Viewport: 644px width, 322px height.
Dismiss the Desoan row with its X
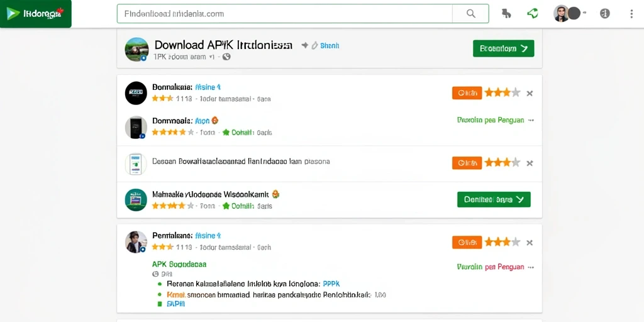coord(530,163)
